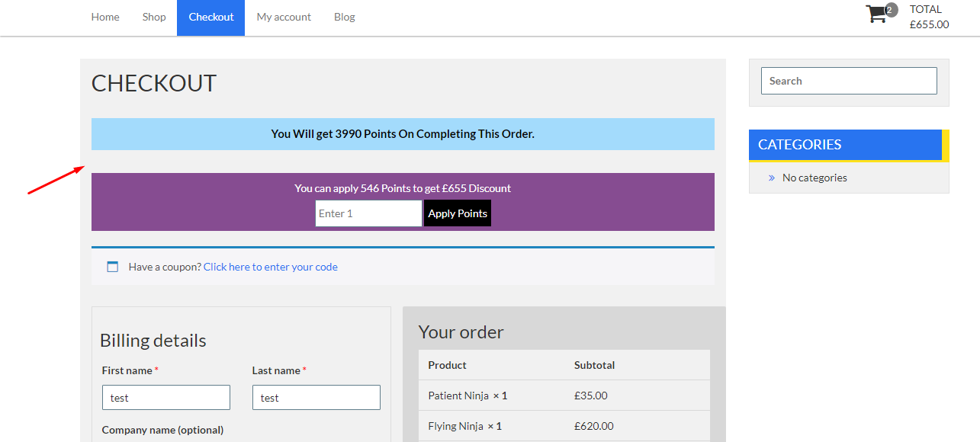980x442 pixels.
Task: Click the cart TOTAL £655.00 text
Action: pos(929,17)
